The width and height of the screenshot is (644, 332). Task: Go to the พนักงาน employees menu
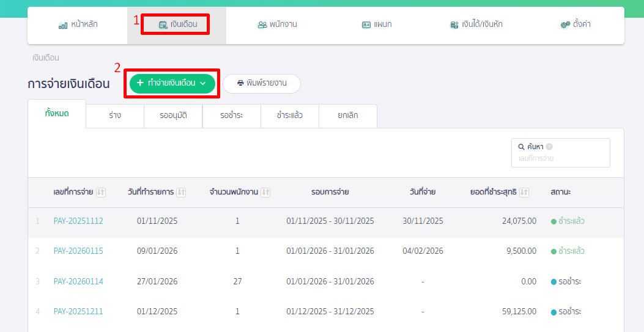pyautogui.click(x=277, y=25)
